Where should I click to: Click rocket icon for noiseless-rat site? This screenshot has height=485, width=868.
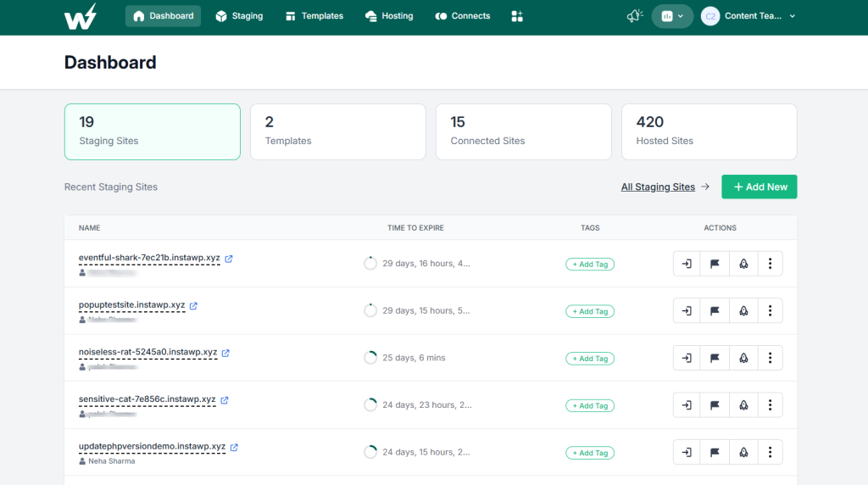click(743, 358)
